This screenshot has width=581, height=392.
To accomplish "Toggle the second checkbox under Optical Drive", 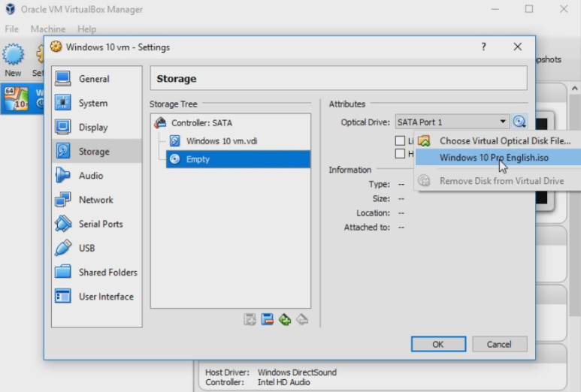I will pos(400,153).
